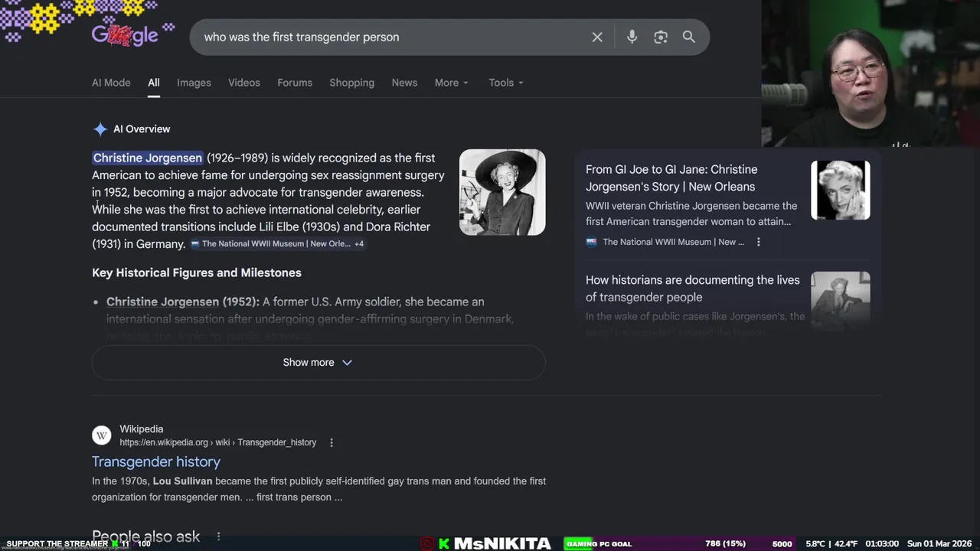Click the magnifying glass search button
The height and width of the screenshot is (551, 980).
click(689, 37)
